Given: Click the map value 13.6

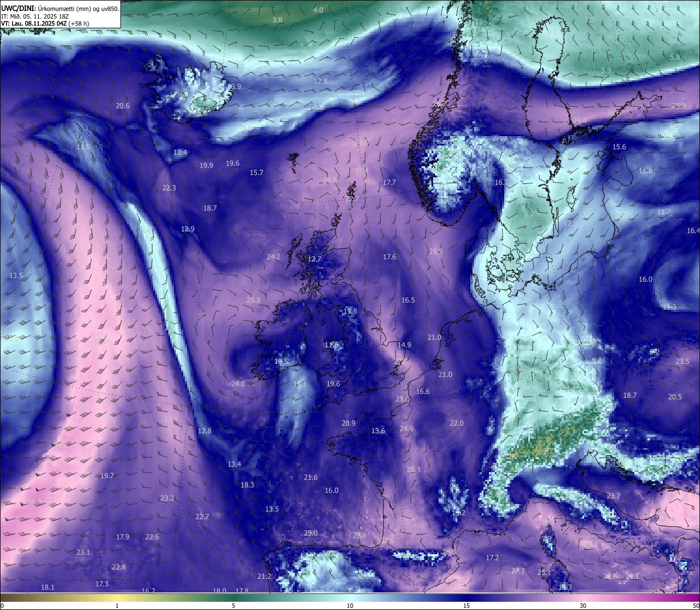Looking at the screenshot, I should (378, 431).
